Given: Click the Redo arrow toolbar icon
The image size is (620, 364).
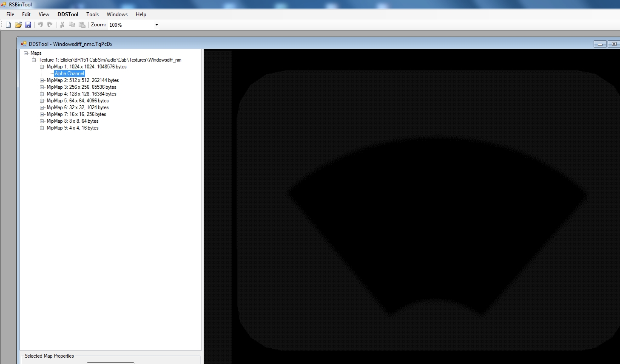Looking at the screenshot, I should point(50,25).
